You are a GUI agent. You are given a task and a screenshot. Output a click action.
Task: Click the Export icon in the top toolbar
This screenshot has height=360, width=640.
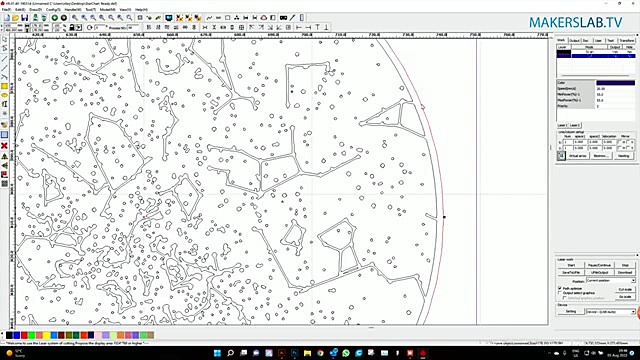pyautogui.click(x=44, y=18)
